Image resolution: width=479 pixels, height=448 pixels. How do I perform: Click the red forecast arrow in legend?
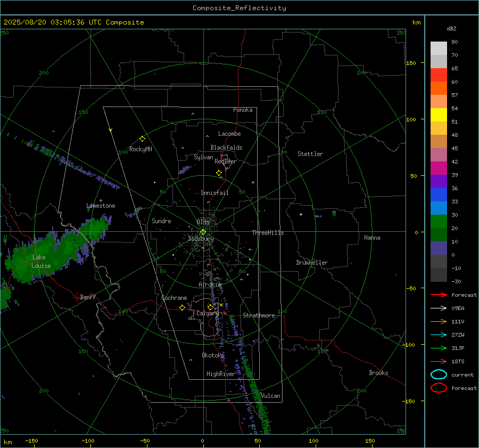(439, 295)
